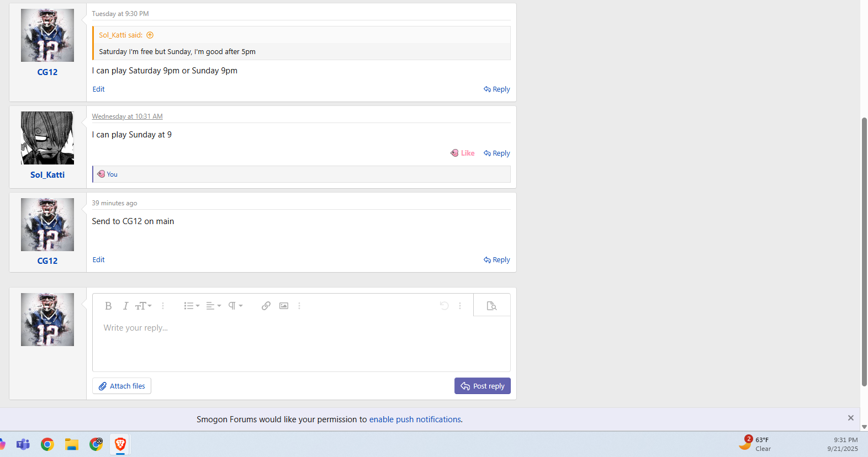The width and height of the screenshot is (868, 457).
Task: Click the undo icon in editor
Action: tap(444, 306)
